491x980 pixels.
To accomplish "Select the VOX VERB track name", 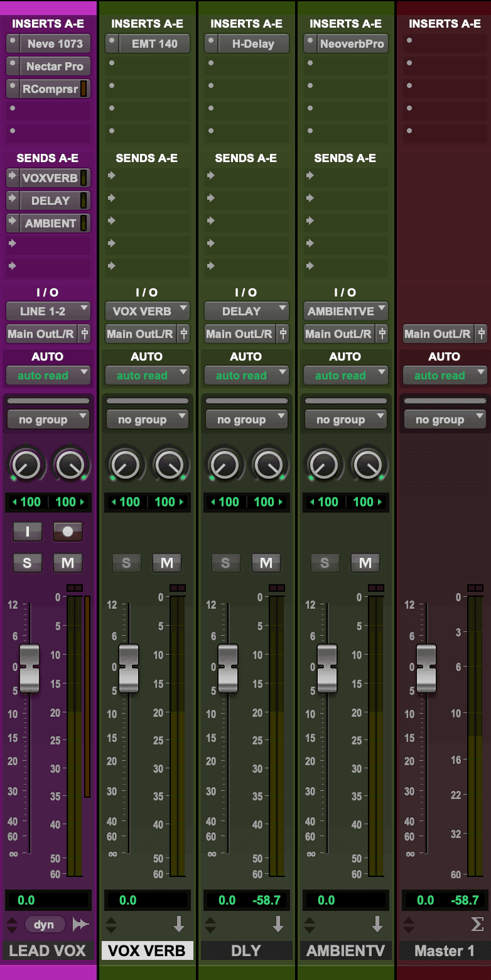I will click(x=147, y=950).
